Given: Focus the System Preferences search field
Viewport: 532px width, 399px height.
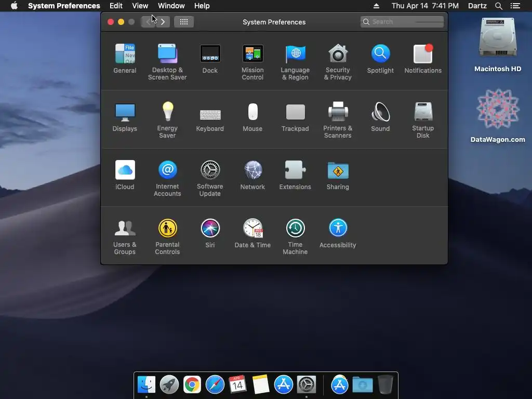Looking at the screenshot, I should click(402, 22).
